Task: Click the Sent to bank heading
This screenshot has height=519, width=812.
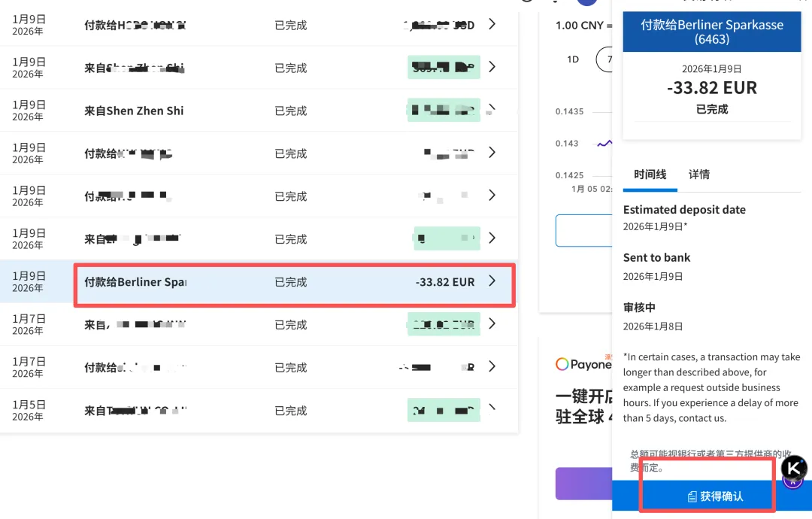Action: click(x=656, y=257)
